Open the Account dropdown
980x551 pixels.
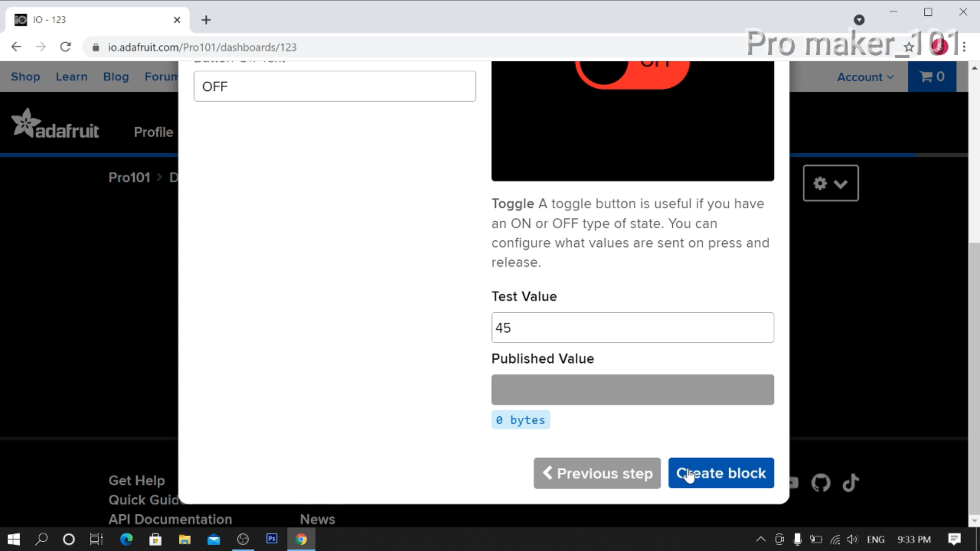(865, 77)
